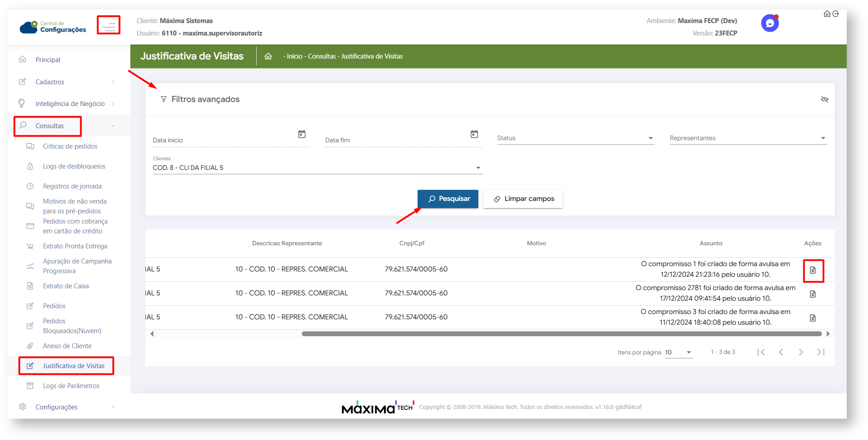Click the Pesquisar button
The image size is (868, 440).
pyautogui.click(x=448, y=199)
